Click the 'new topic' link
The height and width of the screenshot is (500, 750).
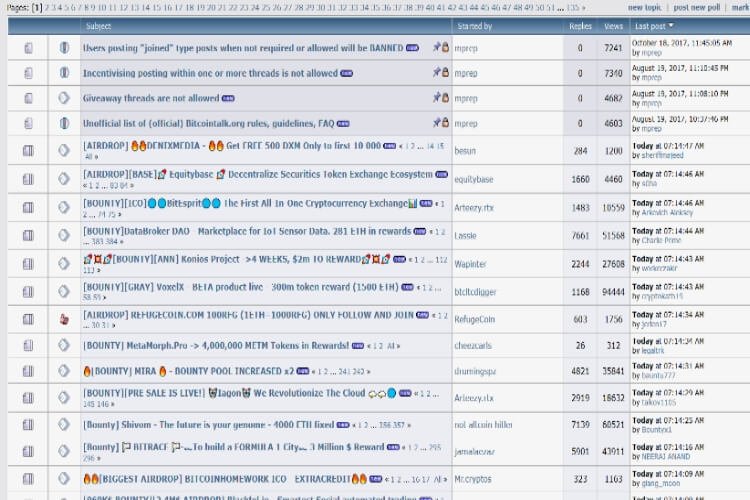click(644, 7)
